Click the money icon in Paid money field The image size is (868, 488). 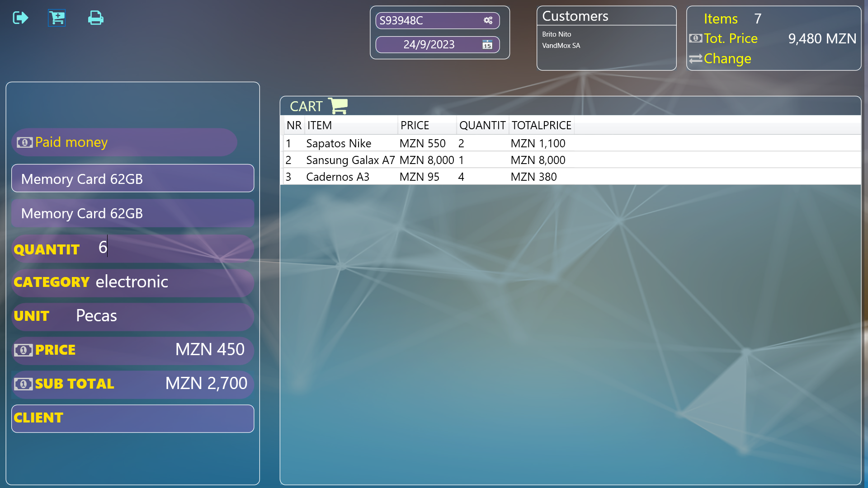[x=24, y=142]
